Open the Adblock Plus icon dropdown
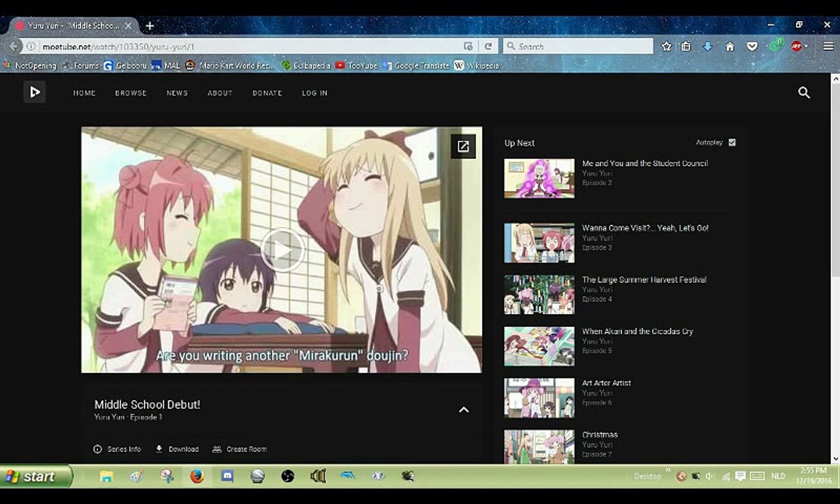The height and width of the screenshot is (504, 840). [x=799, y=46]
